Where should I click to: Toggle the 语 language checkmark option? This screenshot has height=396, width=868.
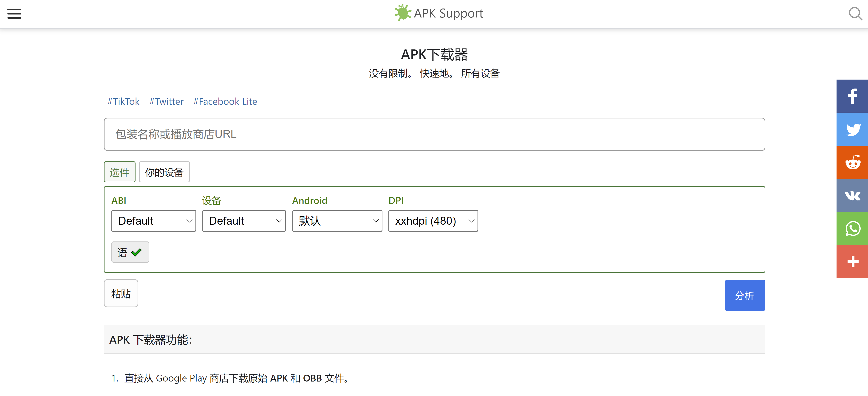point(130,252)
